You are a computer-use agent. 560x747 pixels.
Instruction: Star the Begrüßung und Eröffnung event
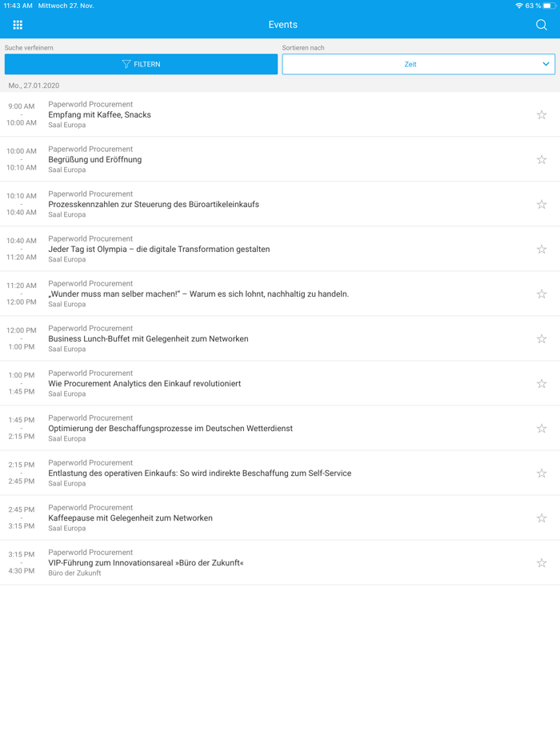(542, 160)
